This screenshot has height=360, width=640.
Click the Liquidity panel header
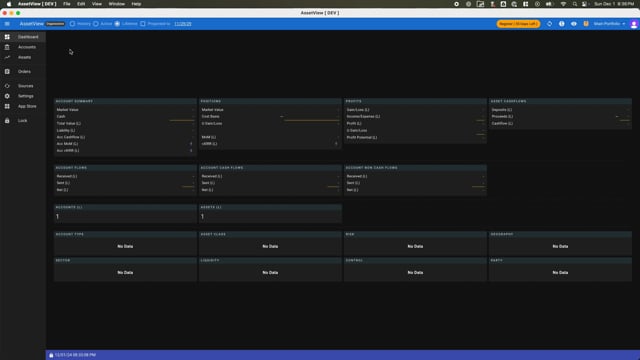[x=270, y=260]
